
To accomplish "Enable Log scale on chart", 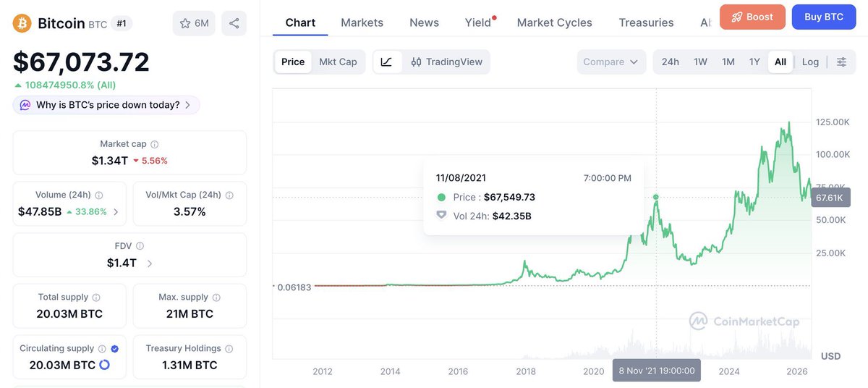I will 810,62.
